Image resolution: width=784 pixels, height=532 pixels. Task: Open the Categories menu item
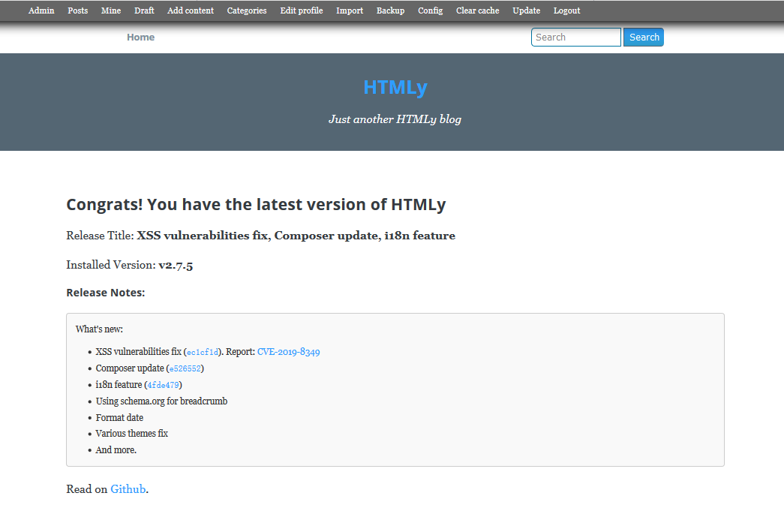(x=247, y=11)
